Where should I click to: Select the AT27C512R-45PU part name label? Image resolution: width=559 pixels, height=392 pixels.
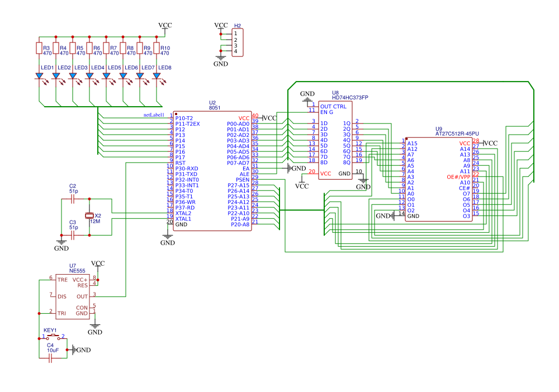click(x=457, y=134)
